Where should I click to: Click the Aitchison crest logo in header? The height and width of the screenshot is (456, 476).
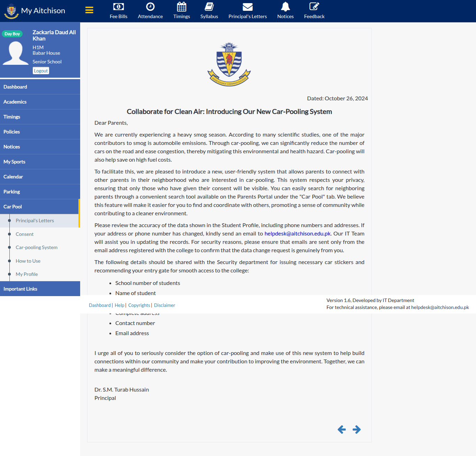click(11, 11)
